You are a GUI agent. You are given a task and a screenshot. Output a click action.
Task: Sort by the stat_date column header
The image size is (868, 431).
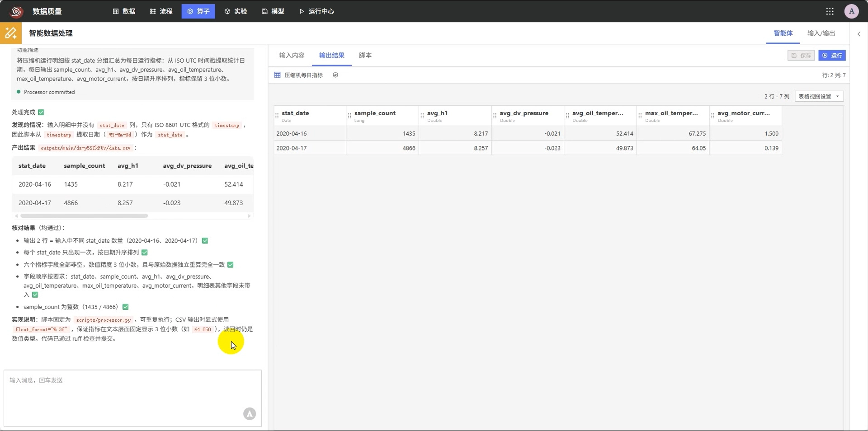pos(310,116)
